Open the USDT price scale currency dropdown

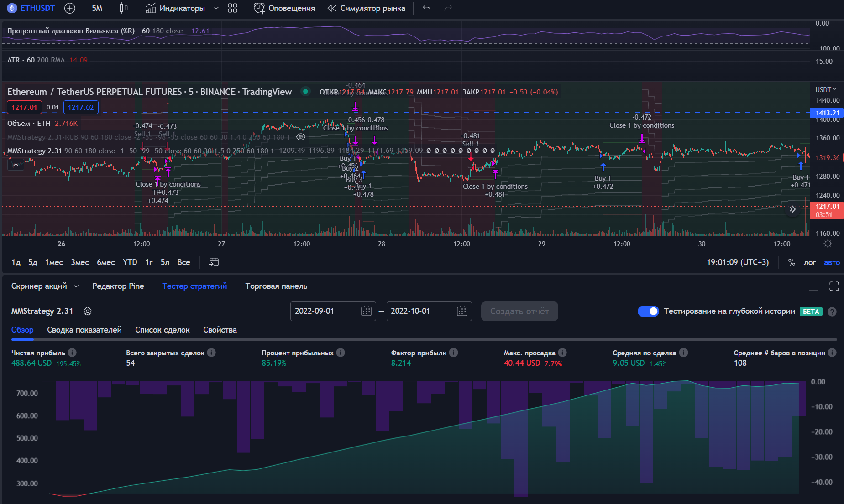[826, 89]
